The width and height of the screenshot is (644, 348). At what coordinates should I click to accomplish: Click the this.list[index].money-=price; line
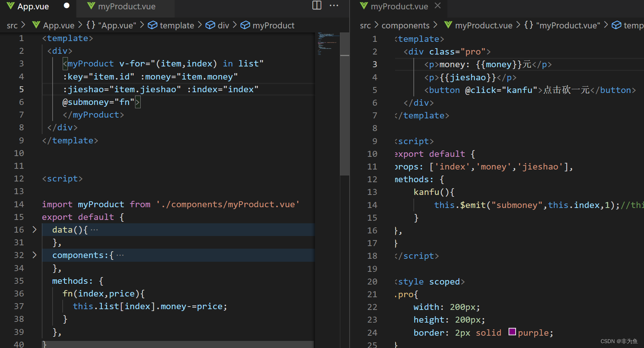[x=150, y=306]
